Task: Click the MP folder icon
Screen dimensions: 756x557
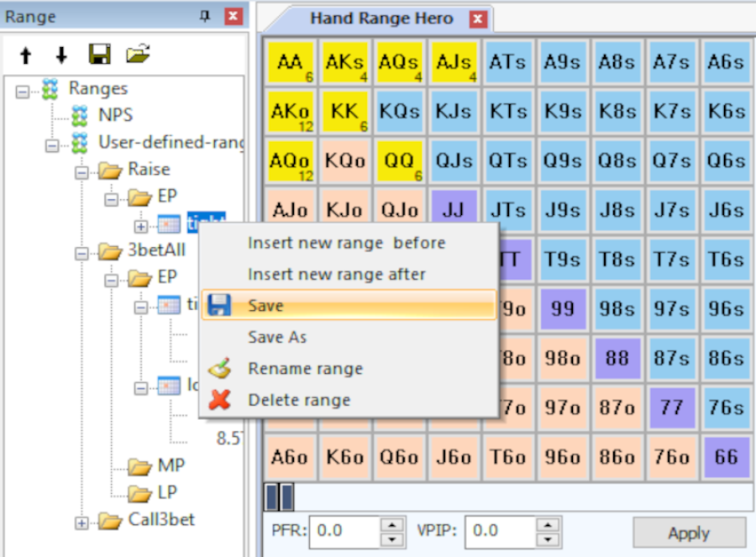Action: 139,465
